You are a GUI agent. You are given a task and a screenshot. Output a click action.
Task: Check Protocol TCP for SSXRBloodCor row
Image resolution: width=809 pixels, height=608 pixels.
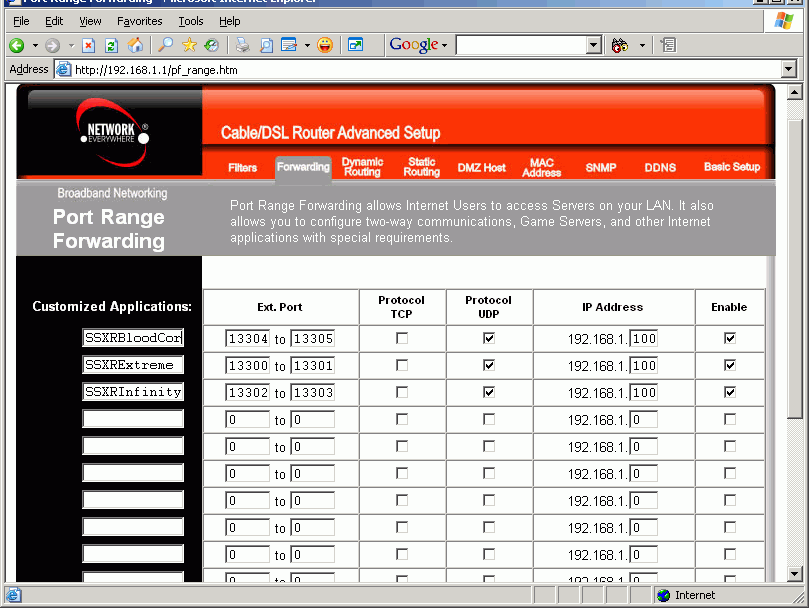[x=402, y=339]
